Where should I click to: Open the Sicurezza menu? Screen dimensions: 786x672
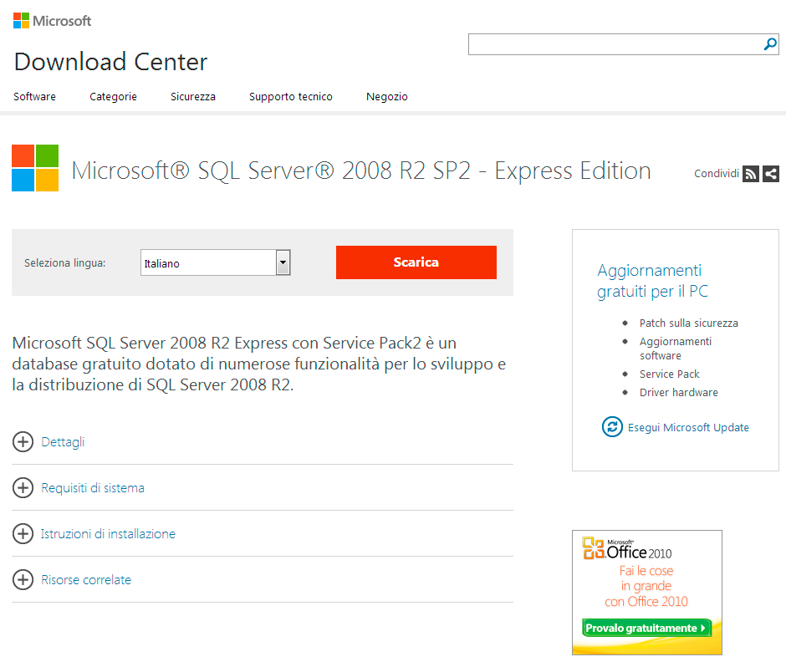coord(193,96)
